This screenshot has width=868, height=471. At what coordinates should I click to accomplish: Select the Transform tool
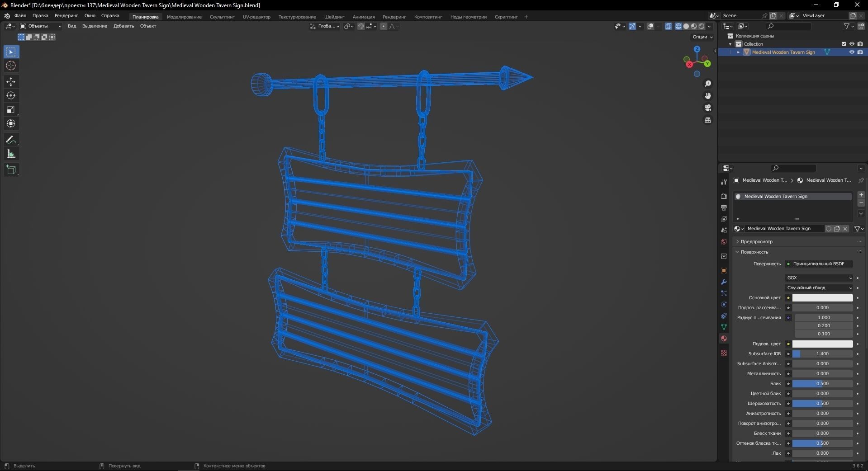pyautogui.click(x=11, y=124)
